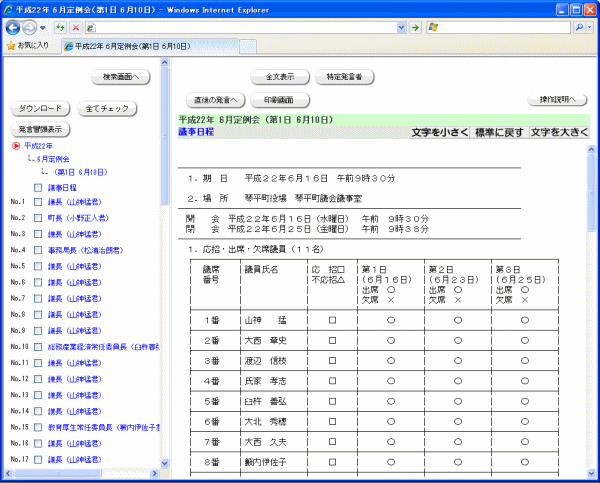Tick the No.17 checkbox
Viewport: 600px width, 483px height.
tap(38, 459)
